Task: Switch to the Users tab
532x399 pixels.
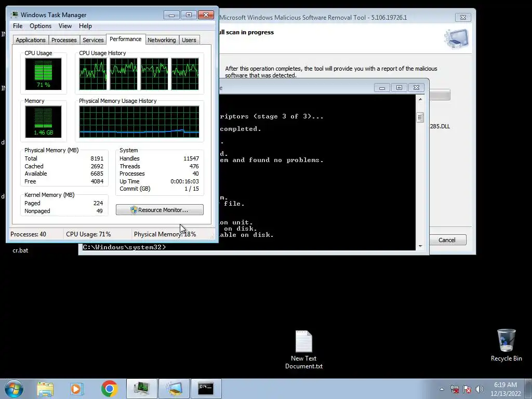Action: pyautogui.click(x=189, y=40)
